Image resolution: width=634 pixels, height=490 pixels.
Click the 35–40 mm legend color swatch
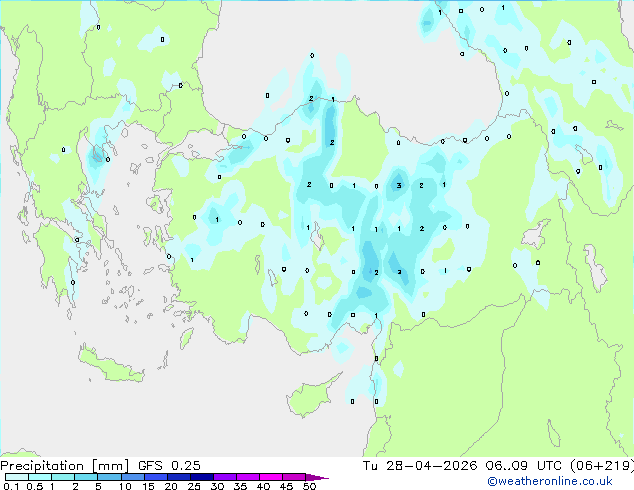click(x=248, y=477)
